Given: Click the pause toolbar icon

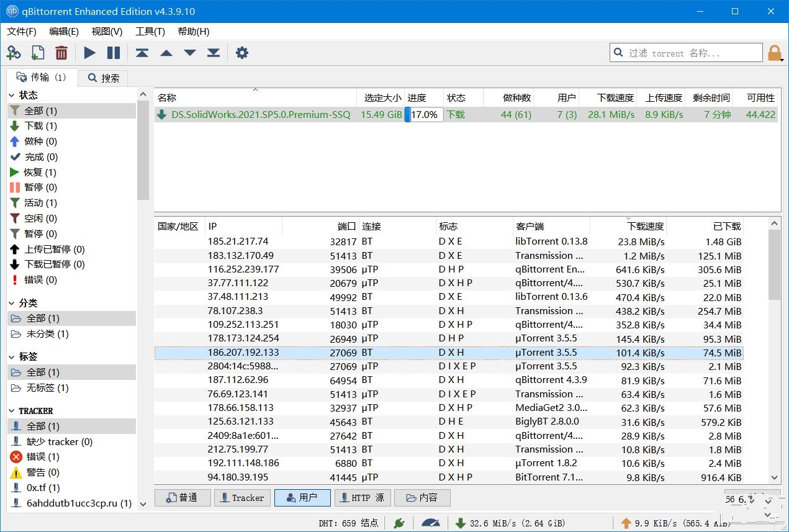Looking at the screenshot, I should pyautogui.click(x=114, y=53).
